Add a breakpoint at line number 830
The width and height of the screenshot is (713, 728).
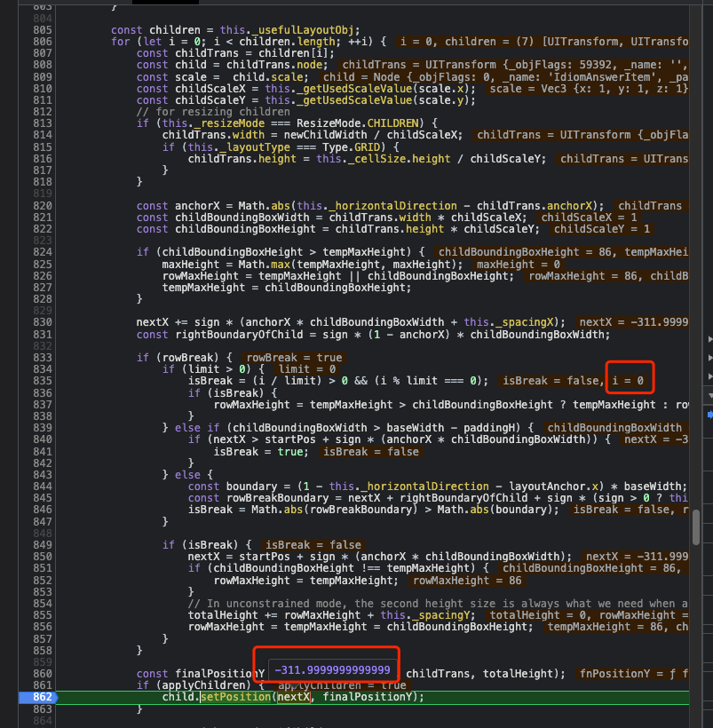[x=43, y=322]
